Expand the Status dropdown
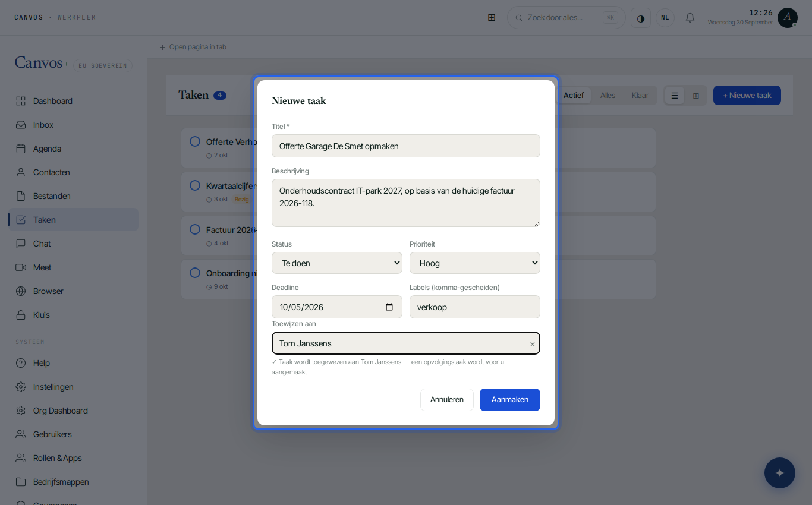This screenshot has height=505, width=812. (337, 263)
